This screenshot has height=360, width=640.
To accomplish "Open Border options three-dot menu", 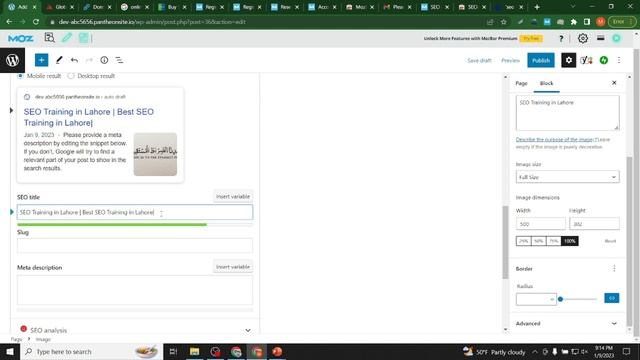I will (x=614, y=268).
